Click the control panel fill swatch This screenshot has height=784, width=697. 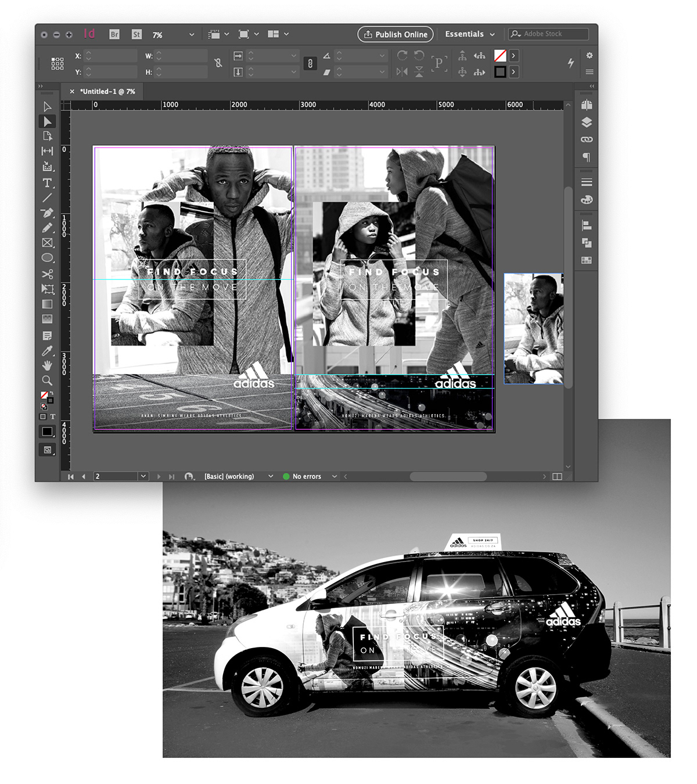500,56
